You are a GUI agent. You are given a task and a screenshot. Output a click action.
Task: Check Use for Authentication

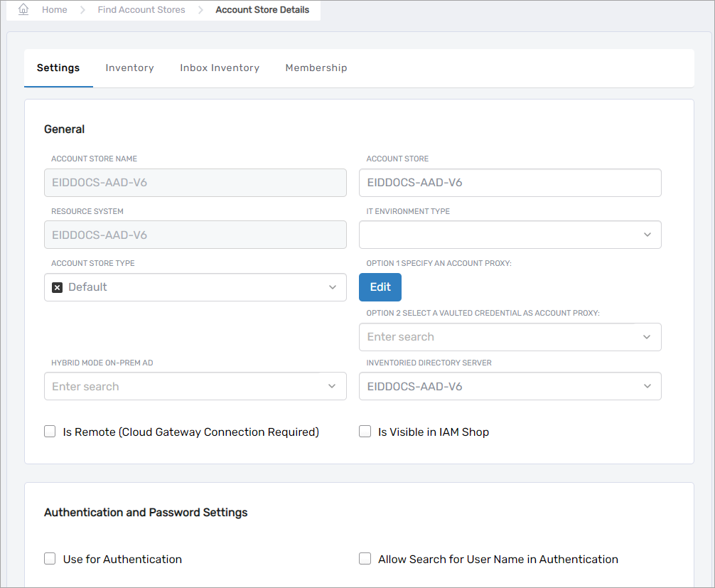(x=50, y=559)
